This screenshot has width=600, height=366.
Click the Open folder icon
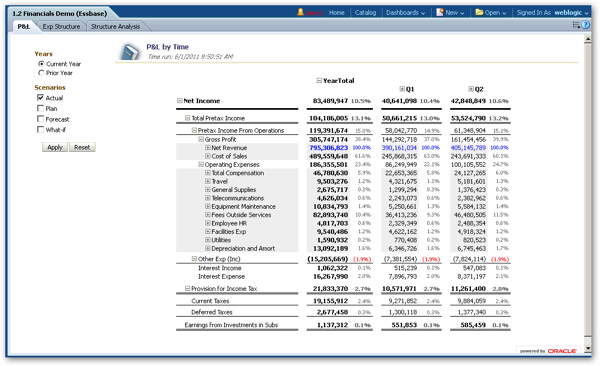point(479,12)
